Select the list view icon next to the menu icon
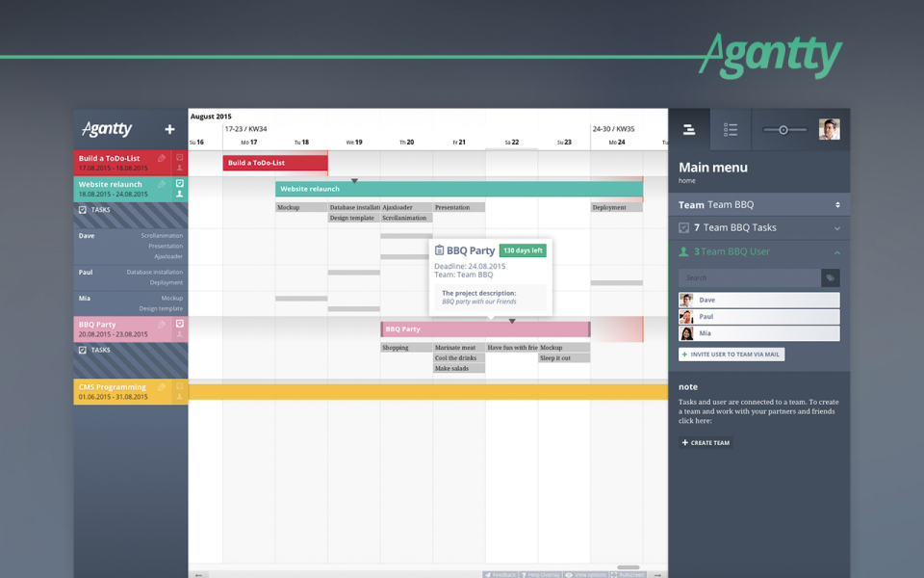The width and height of the screenshot is (924, 578). [x=730, y=129]
